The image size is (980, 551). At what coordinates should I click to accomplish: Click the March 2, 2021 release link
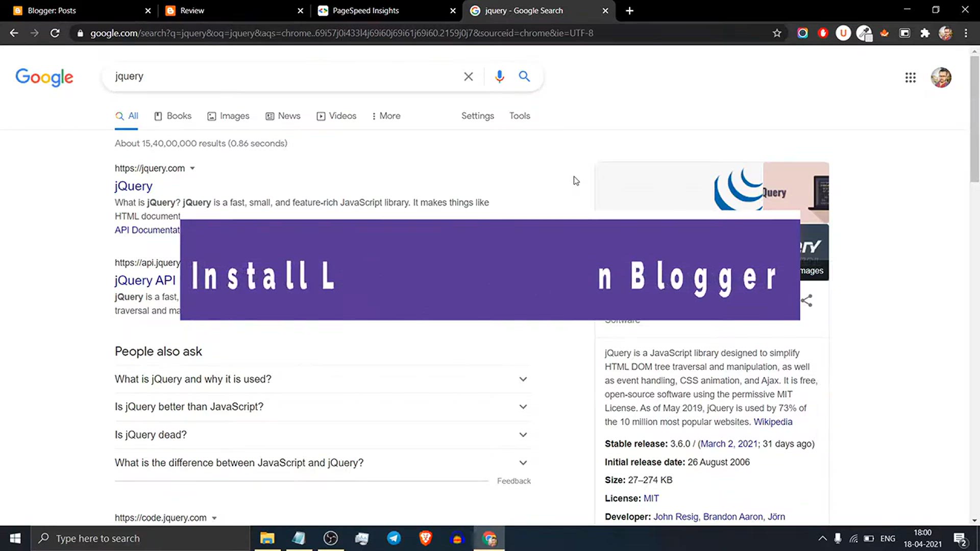coord(729,444)
